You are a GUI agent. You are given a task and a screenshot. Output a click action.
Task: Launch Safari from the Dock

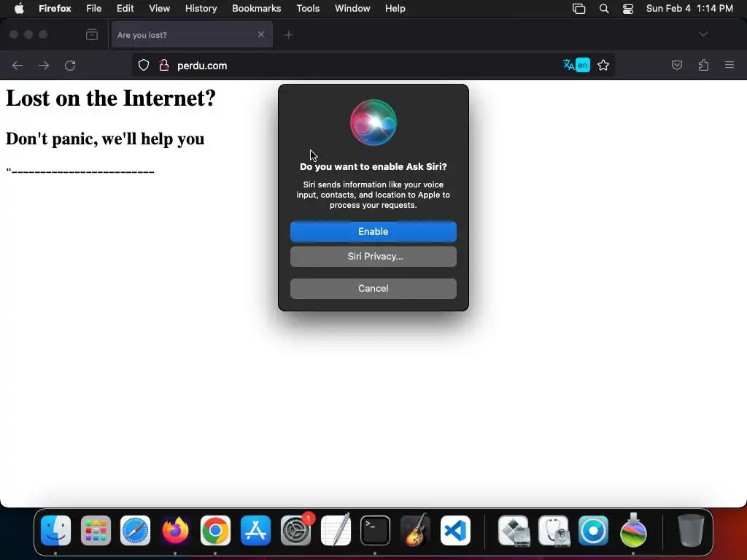pyautogui.click(x=135, y=531)
